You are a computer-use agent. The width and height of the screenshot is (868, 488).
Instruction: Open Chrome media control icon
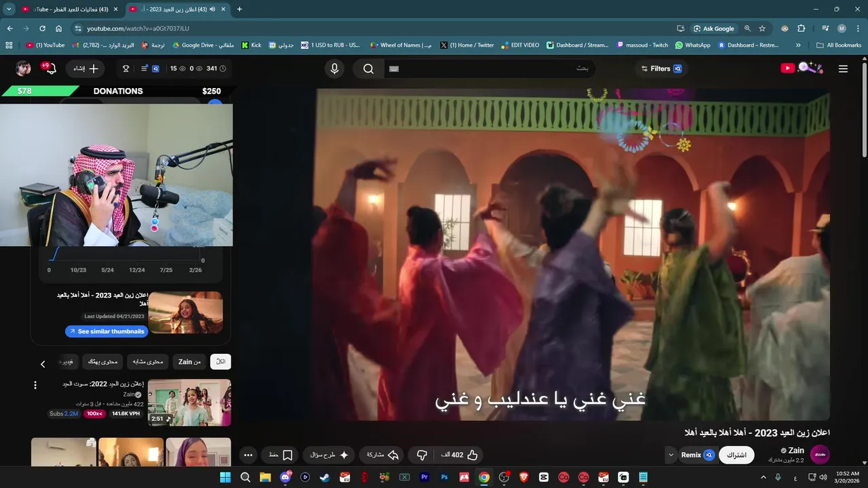825,28
